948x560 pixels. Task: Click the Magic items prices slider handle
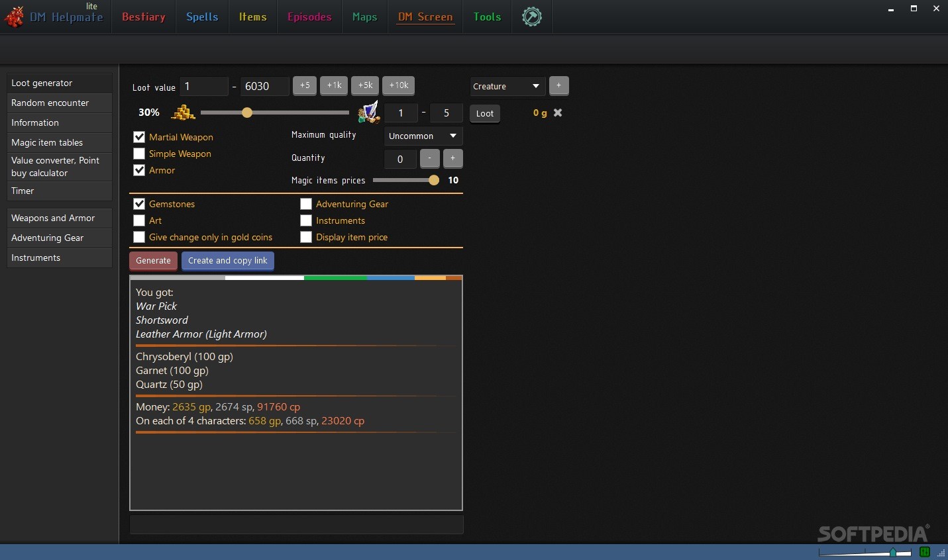pos(434,180)
